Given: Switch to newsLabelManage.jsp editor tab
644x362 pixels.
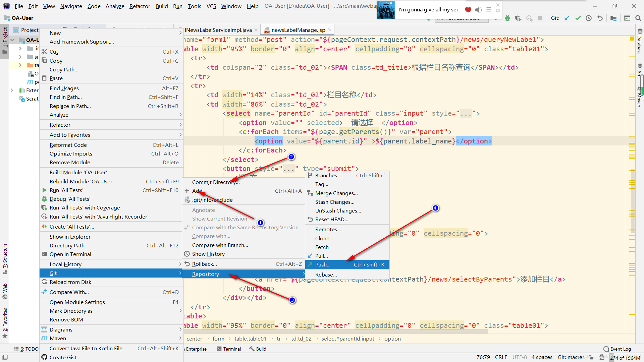Looking at the screenshot, I should click(x=298, y=30).
